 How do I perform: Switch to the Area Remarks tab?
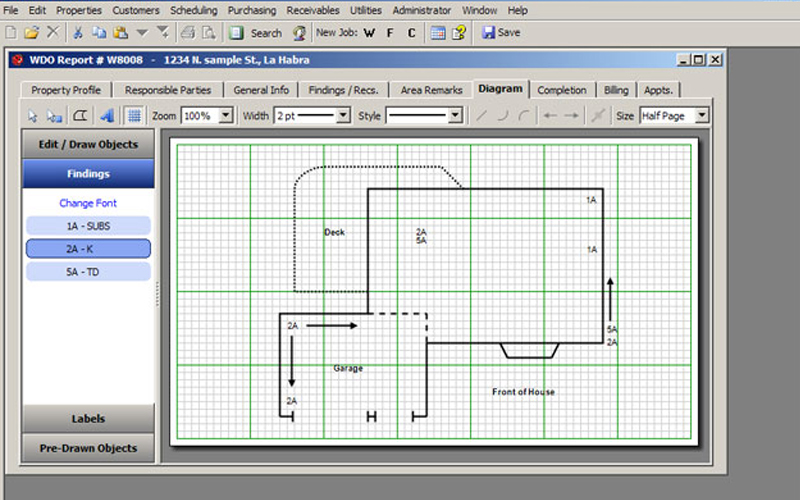431,90
